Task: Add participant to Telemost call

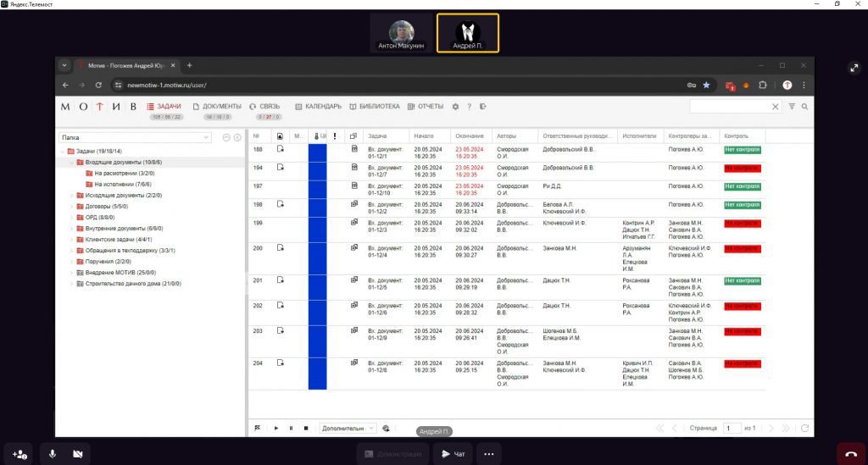Action: point(20,454)
